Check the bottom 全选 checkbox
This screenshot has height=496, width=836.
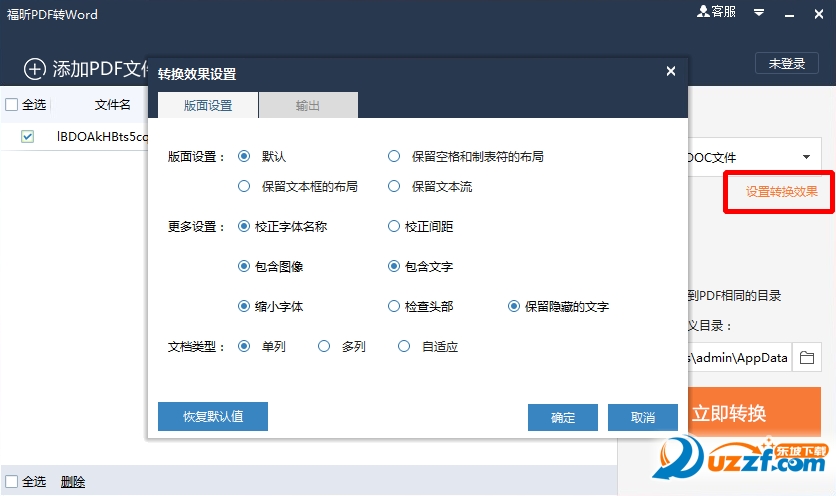click(x=12, y=482)
